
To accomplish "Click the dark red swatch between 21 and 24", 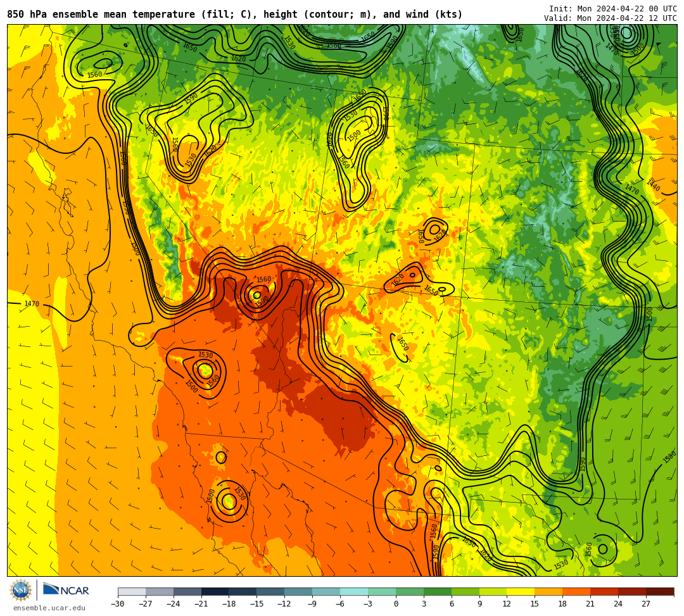I will [x=605, y=591].
